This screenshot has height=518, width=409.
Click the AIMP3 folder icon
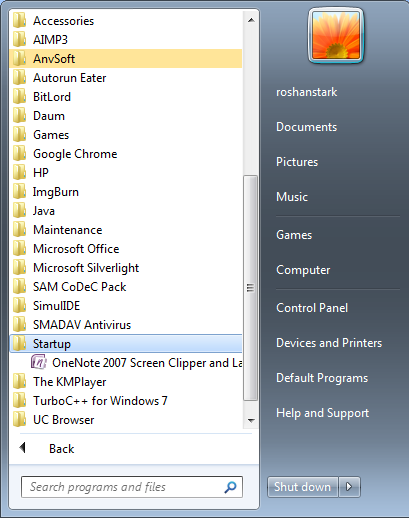click(19, 40)
